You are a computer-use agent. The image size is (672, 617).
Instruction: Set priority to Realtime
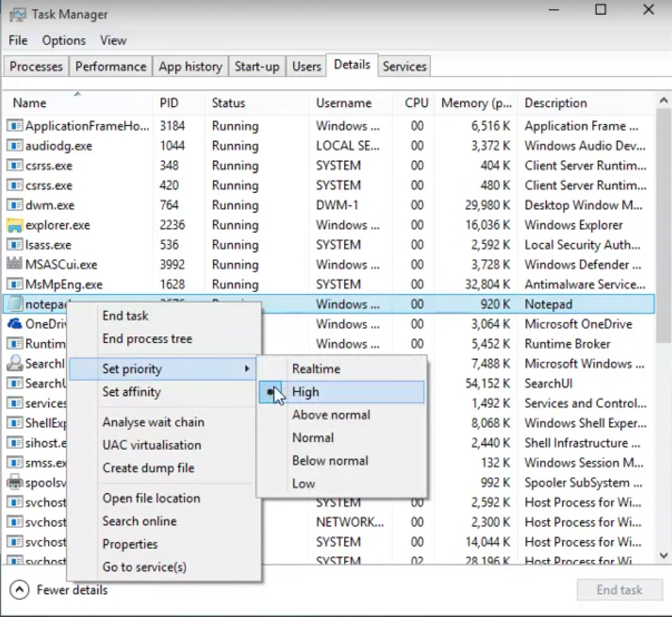[342, 369]
